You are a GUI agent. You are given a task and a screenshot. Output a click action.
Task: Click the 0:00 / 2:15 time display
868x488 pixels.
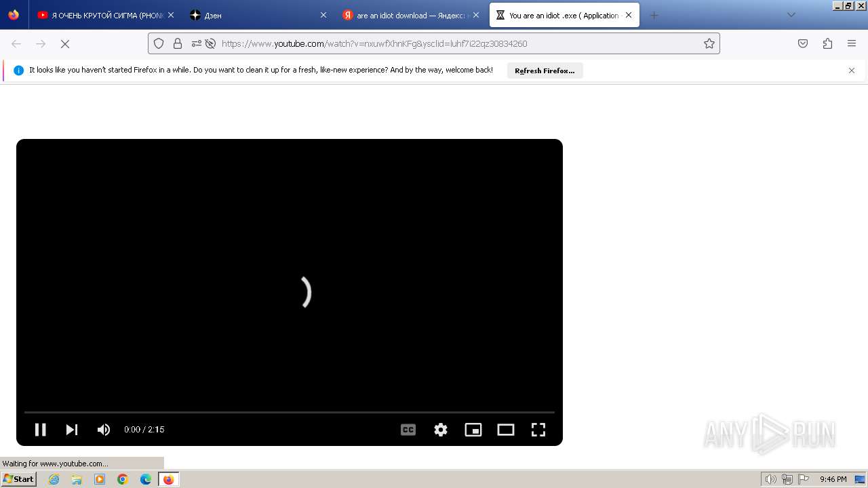[x=144, y=430]
